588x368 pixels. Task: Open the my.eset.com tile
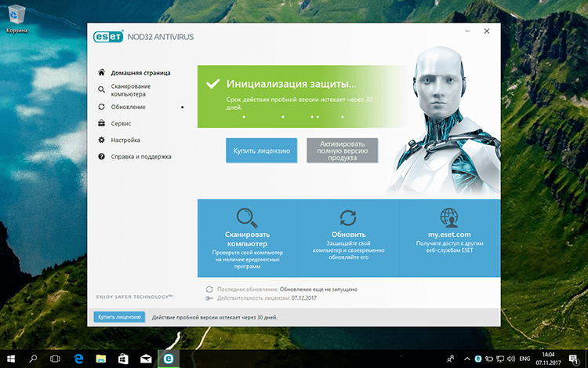pos(450,239)
